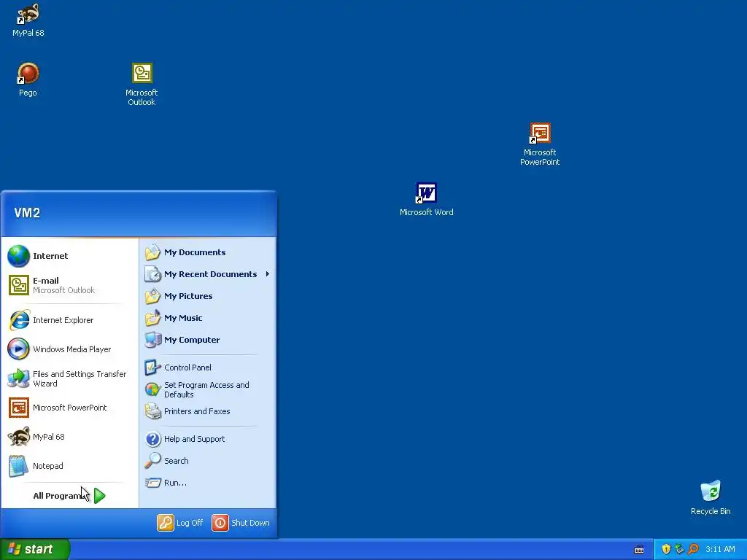Open E-mail Microsoft Outlook entry
The height and width of the screenshot is (560, 747).
71,285
